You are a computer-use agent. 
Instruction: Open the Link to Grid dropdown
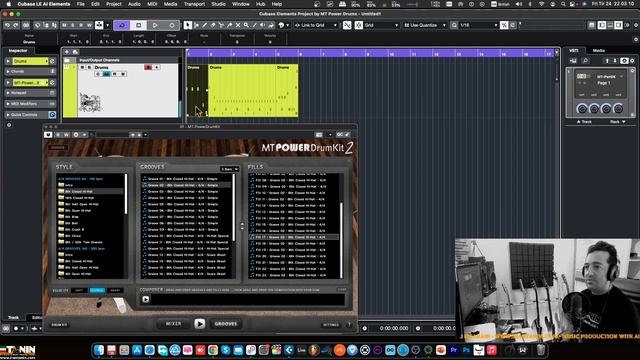pyautogui.click(x=315, y=25)
